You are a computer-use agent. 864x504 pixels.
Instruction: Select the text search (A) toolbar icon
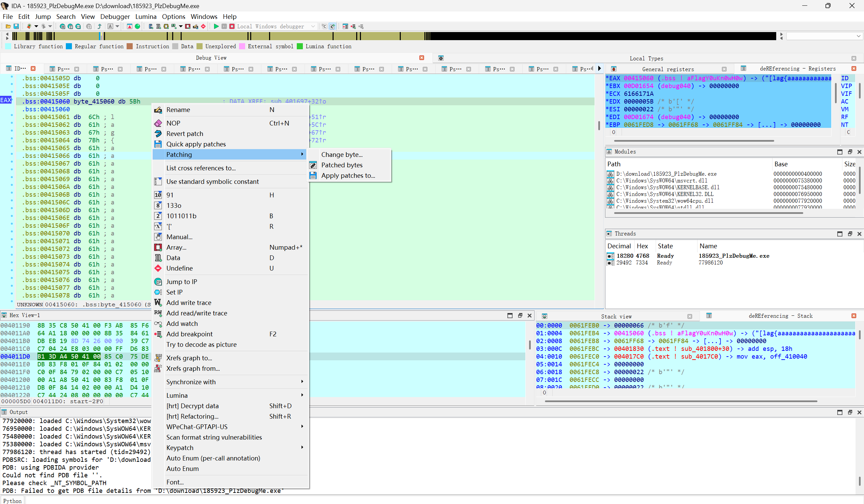point(110,26)
